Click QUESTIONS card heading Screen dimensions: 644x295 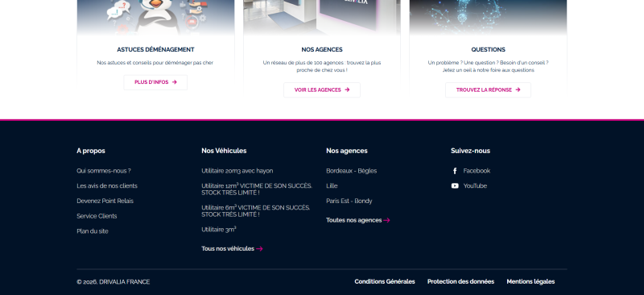pos(488,50)
